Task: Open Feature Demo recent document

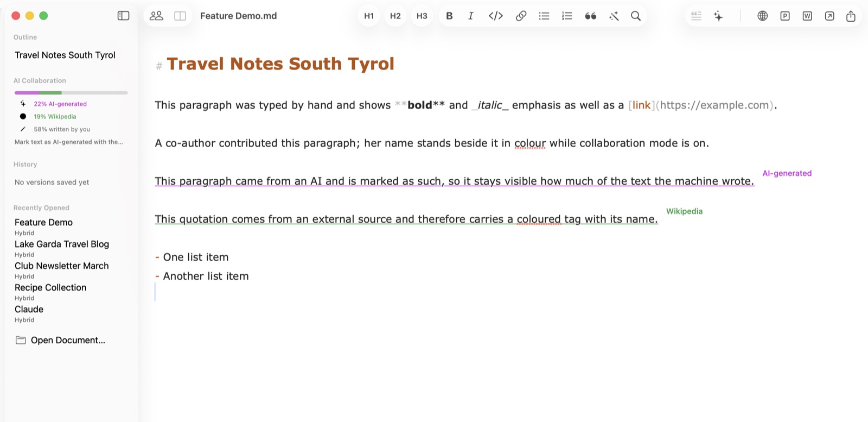Action: point(43,222)
